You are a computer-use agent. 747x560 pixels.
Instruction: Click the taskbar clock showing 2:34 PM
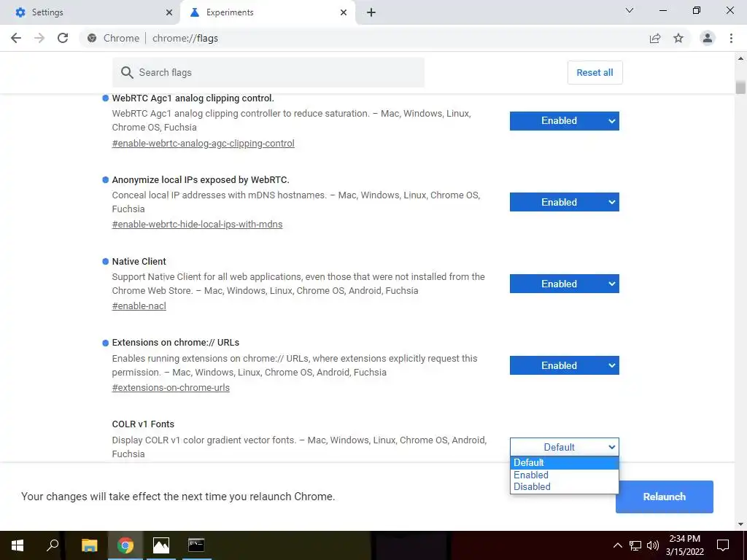[684, 545]
